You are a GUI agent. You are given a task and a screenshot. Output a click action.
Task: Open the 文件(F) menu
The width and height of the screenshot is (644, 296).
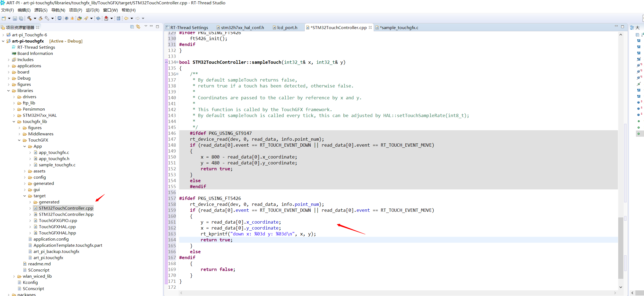(8, 10)
